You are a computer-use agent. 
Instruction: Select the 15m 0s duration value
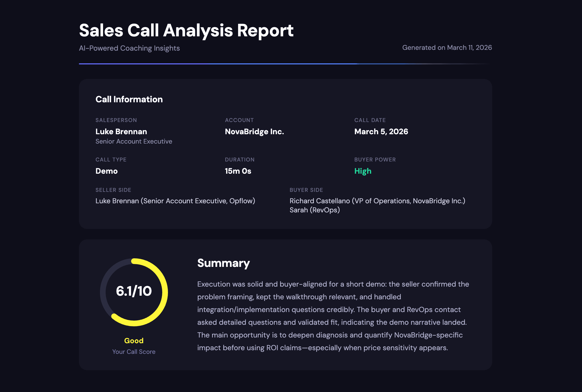pos(238,171)
